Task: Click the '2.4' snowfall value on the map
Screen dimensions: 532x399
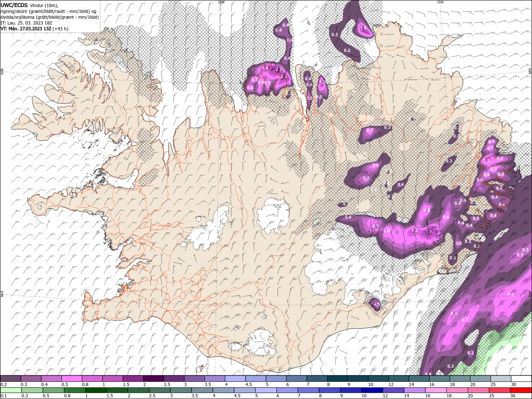Action: pyautogui.click(x=284, y=76)
